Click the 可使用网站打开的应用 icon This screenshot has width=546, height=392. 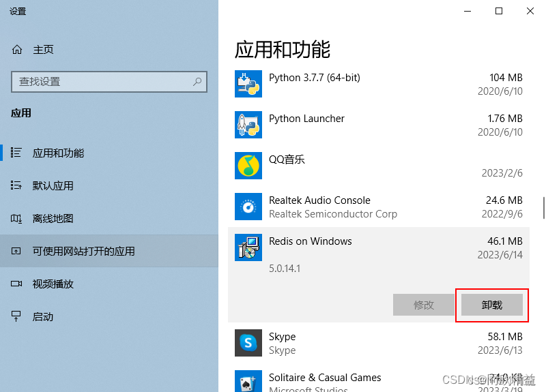16,251
